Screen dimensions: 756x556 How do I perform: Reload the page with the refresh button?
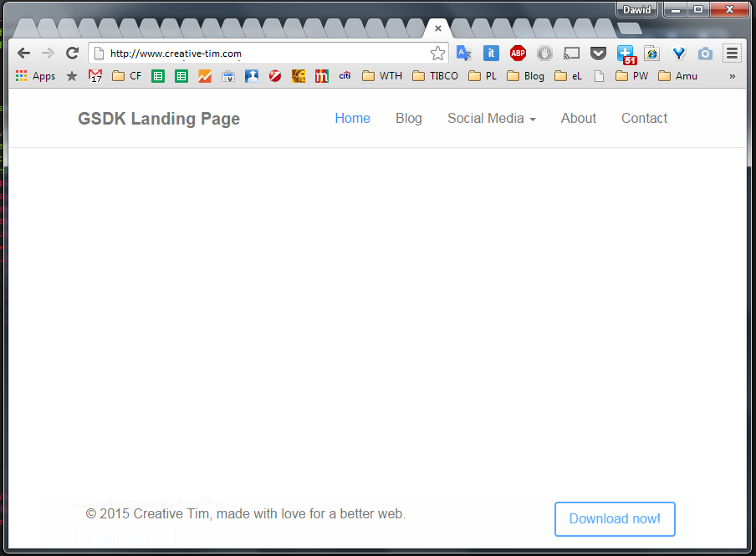(x=72, y=54)
